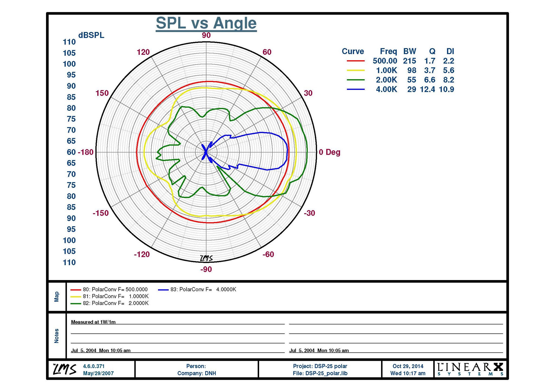Click the Project: DSP-25 polar text
The height and width of the screenshot is (392, 555).
tap(320, 366)
